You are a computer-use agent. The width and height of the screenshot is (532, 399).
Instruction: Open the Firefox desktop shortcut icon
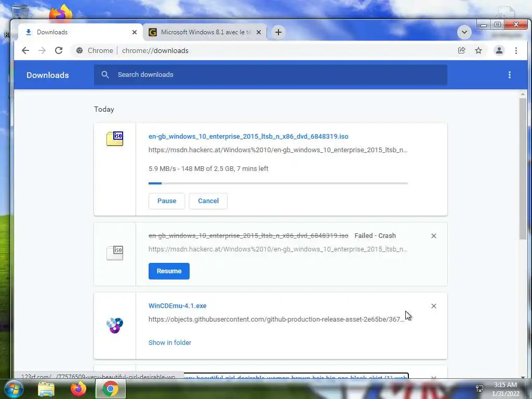(61, 12)
